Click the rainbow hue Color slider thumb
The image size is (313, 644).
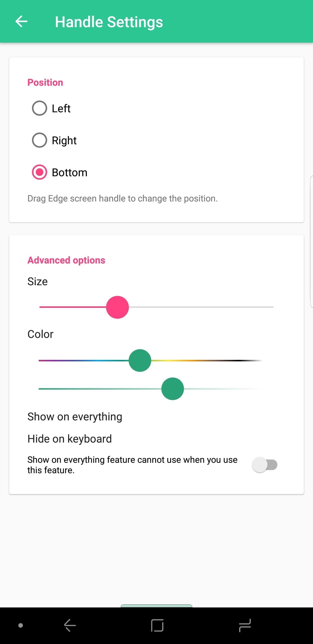tap(140, 361)
